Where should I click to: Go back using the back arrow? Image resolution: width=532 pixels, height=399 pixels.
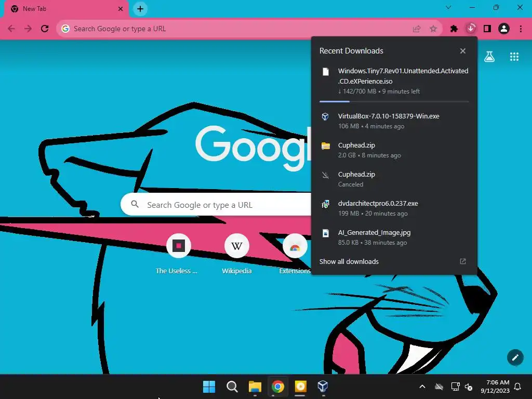11,29
